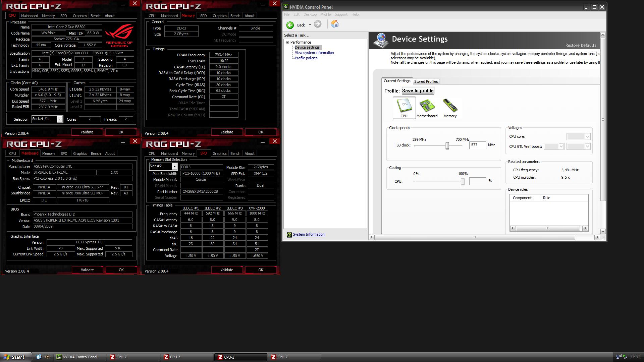This screenshot has height=362, width=644.
Task: Select Device settings tree item
Action: [307, 47]
